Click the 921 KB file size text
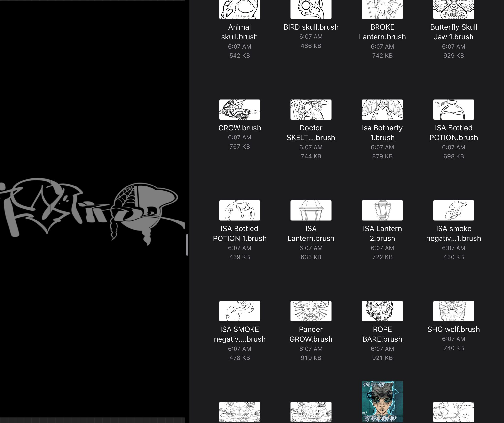 382,358
